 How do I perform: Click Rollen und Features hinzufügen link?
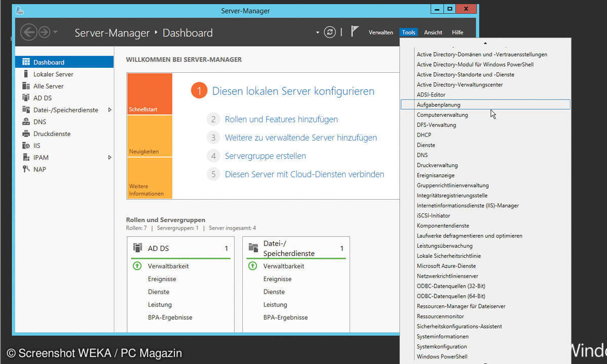[x=281, y=119]
